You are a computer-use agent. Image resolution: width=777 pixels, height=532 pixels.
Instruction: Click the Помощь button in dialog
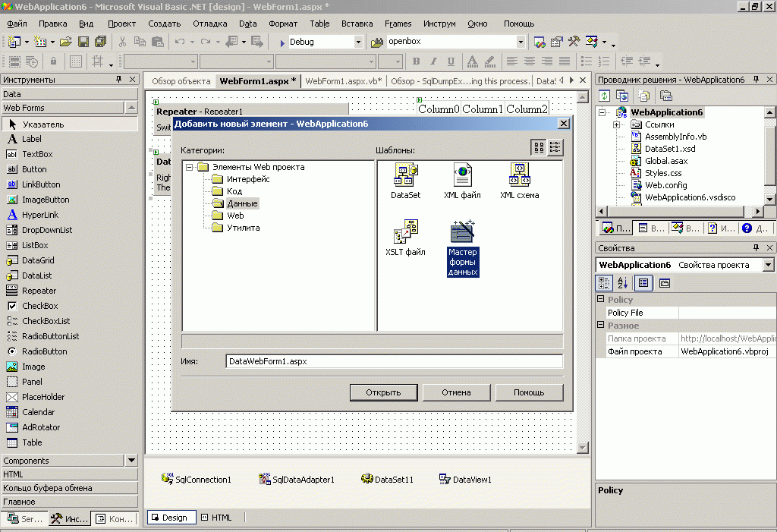click(529, 392)
